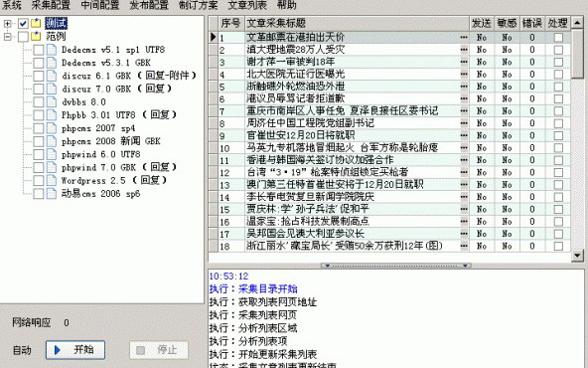
Task: Open the 系统 menu
Action: pos(11,5)
